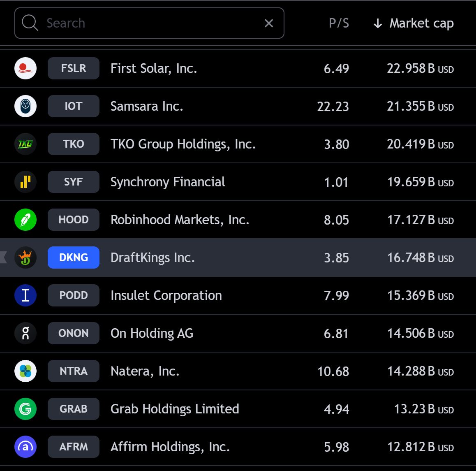Image resolution: width=476 pixels, height=471 pixels.
Task: Click the Synchrony Financial logo icon
Action: click(x=25, y=182)
